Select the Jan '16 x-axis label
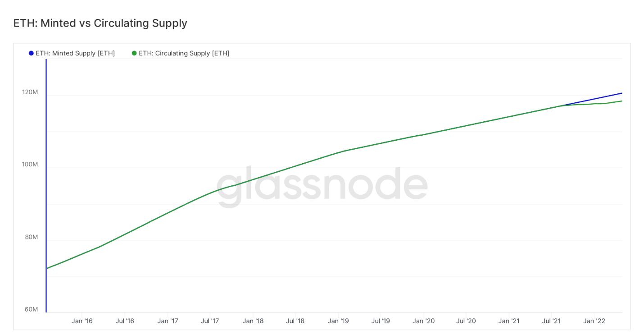 (82, 321)
